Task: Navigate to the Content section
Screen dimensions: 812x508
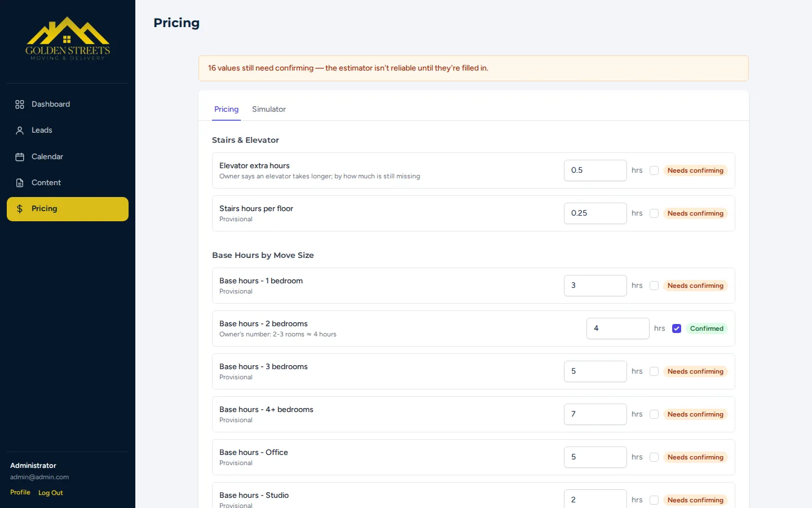Action: pos(68,183)
